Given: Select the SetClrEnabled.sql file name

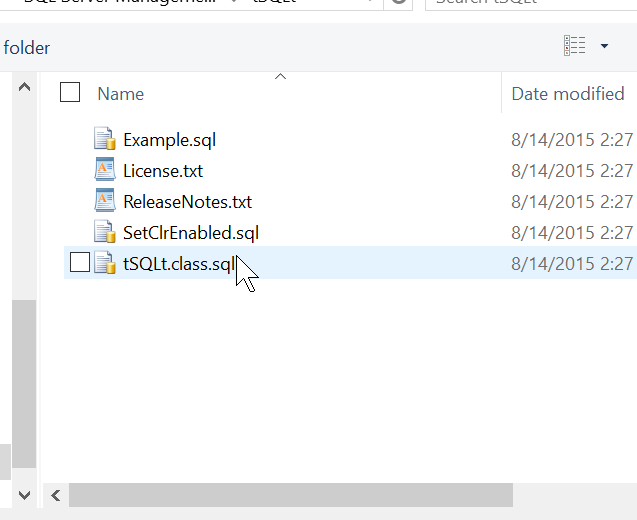Looking at the screenshot, I should pos(191,233).
